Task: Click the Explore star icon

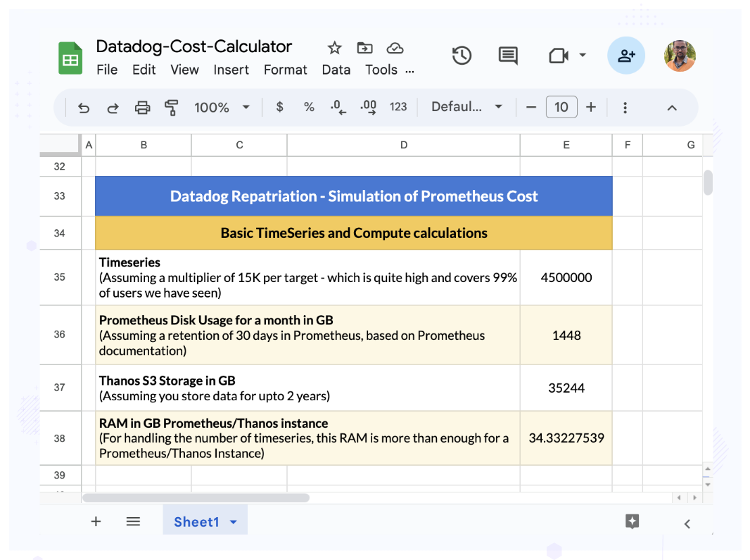Action: (633, 521)
